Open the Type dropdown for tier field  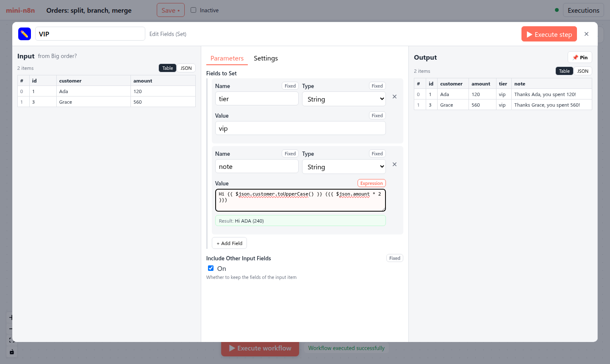344,99
